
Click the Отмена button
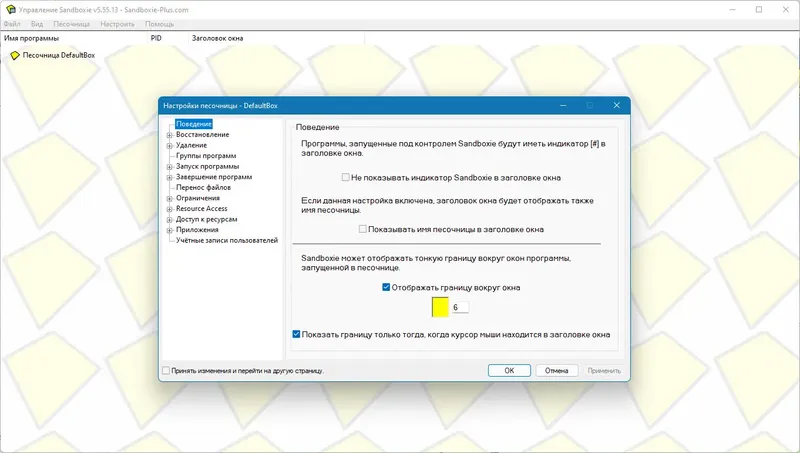click(x=557, y=370)
